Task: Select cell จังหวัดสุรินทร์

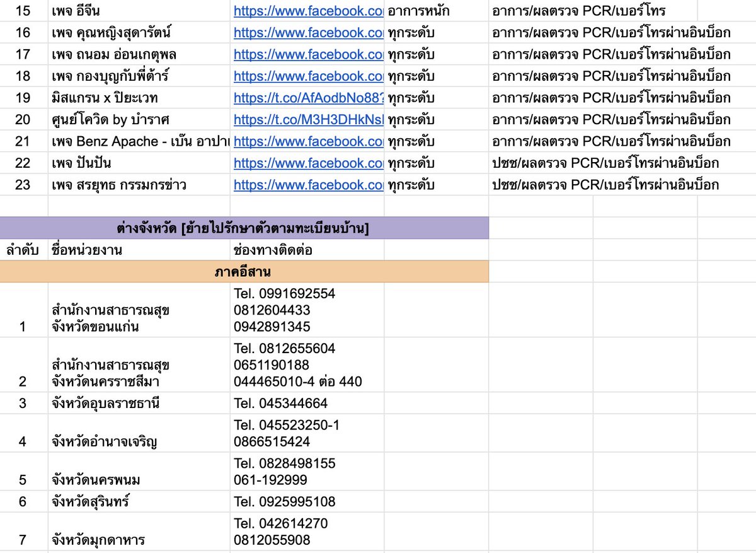Action: pos(139,502)
